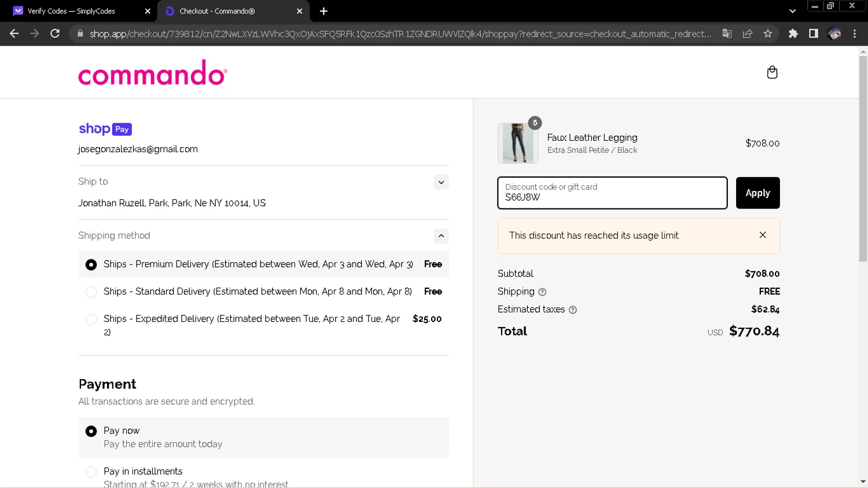Open the Chrome tab search dropdown
The width and height of the screenshot is (868, 488).
792,11
